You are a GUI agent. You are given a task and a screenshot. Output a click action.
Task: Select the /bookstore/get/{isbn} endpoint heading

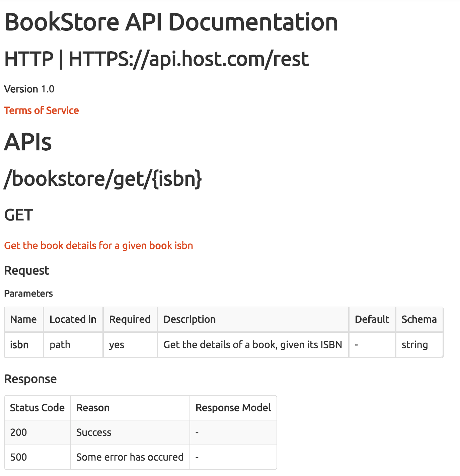[x=103, y=178]
